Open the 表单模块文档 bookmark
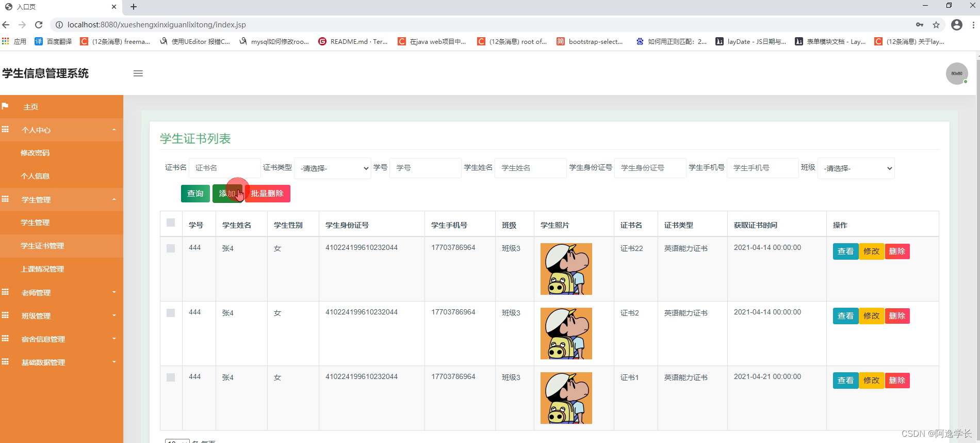Screen dimensions: 980x443 [x=830, y=41]
